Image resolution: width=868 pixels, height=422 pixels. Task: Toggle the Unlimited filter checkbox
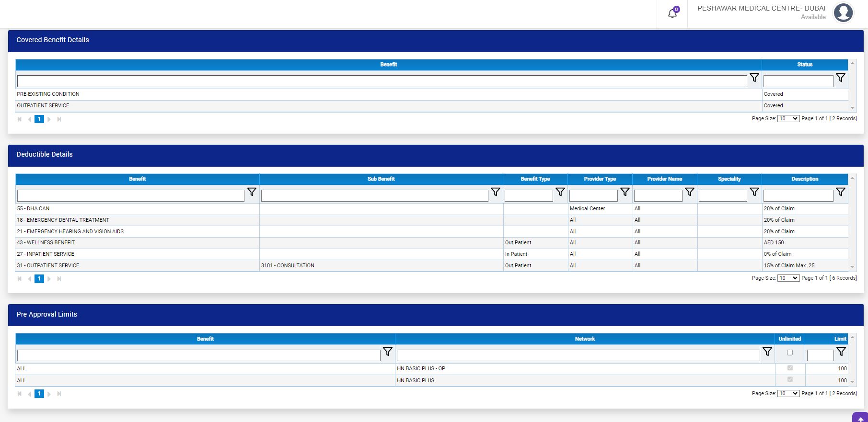790,353
